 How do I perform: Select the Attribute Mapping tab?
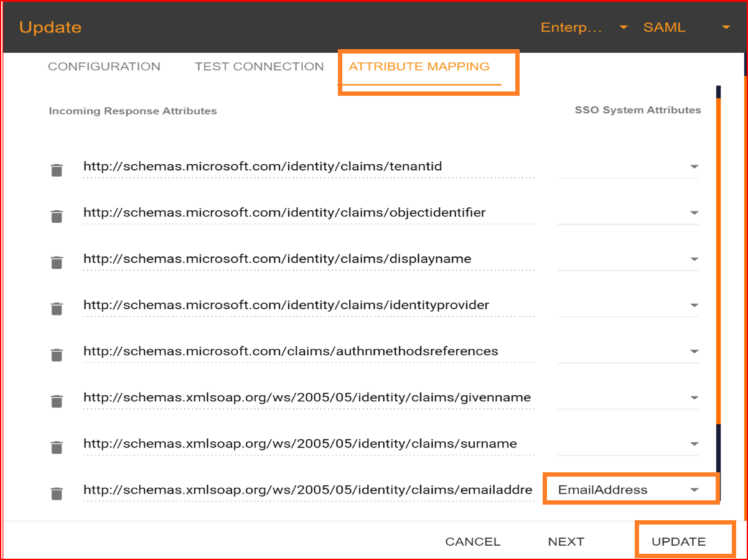[x=419, y=67]
